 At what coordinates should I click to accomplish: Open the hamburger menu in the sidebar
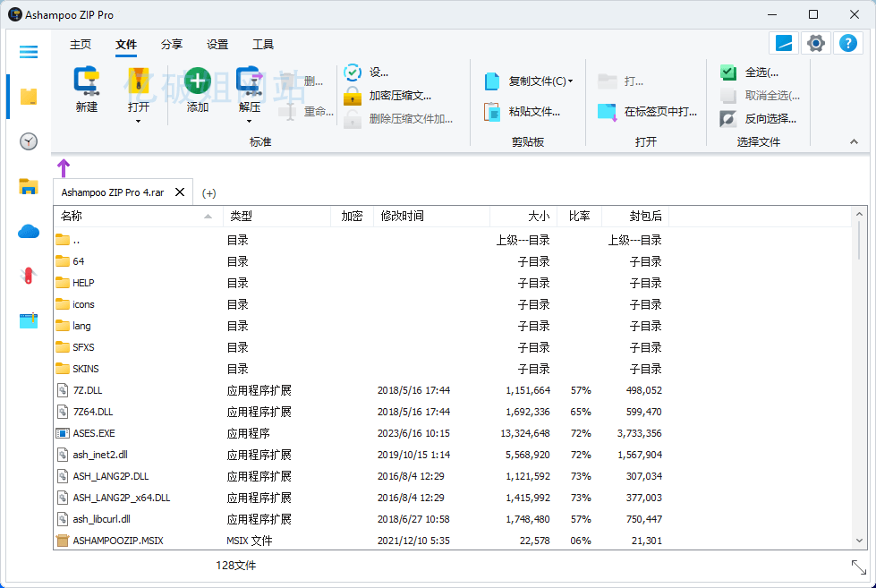[x=29, y=52]
